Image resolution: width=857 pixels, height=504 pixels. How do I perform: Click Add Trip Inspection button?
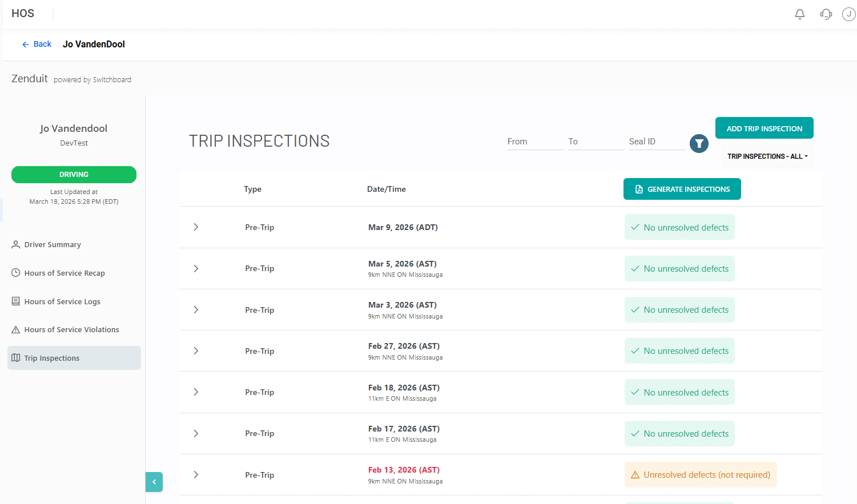click(x=765, y=128)
